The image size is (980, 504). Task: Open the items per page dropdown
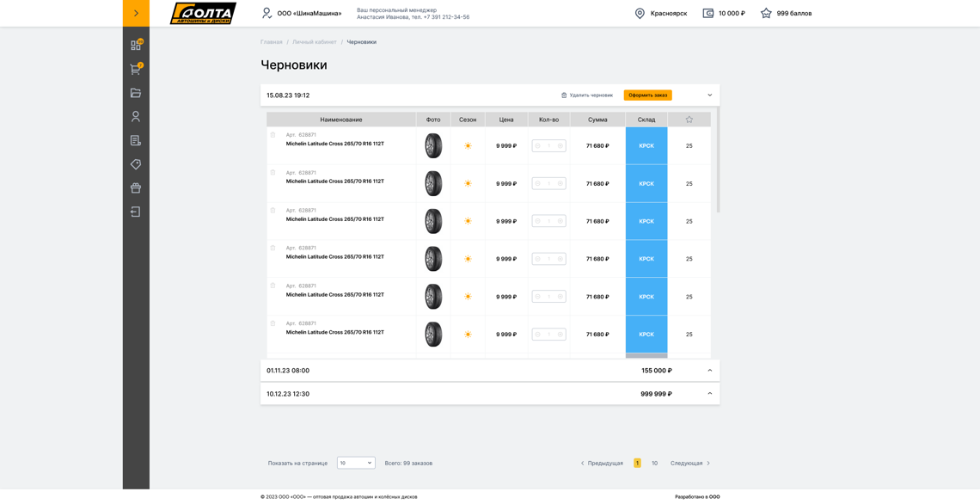pyautogui.click(x=356, y=463)
